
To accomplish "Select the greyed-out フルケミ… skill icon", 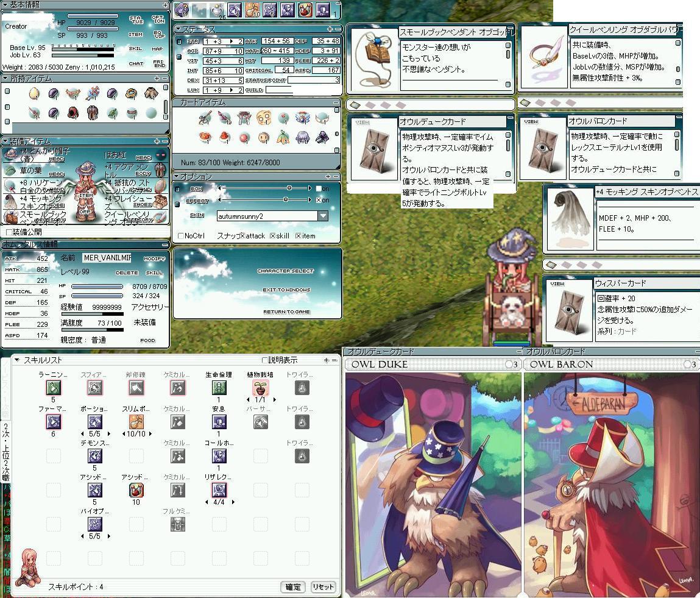I will (178, 524).
